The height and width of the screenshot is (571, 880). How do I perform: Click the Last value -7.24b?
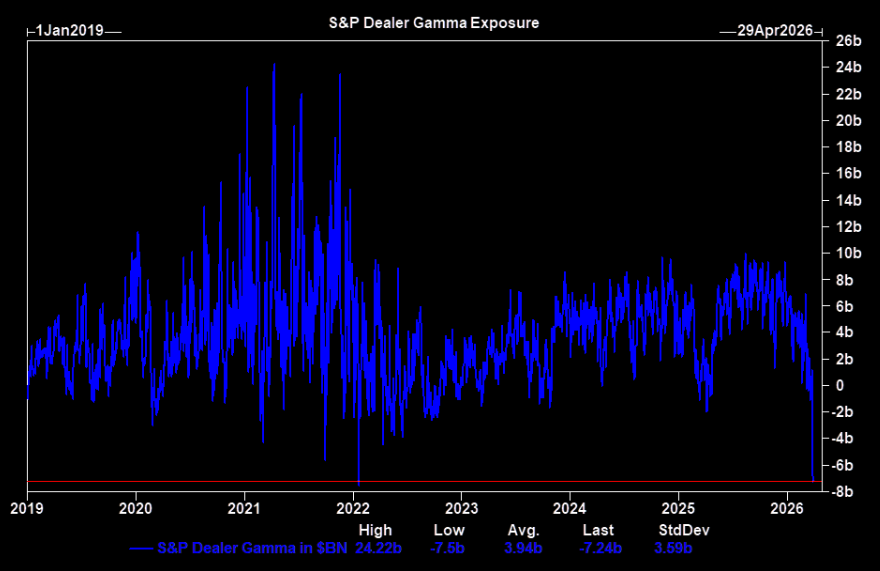pos(600,548)
